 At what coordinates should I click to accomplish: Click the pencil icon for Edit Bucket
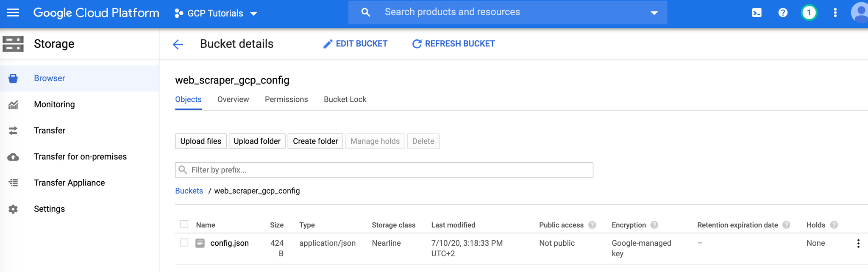tap(328, 44)
